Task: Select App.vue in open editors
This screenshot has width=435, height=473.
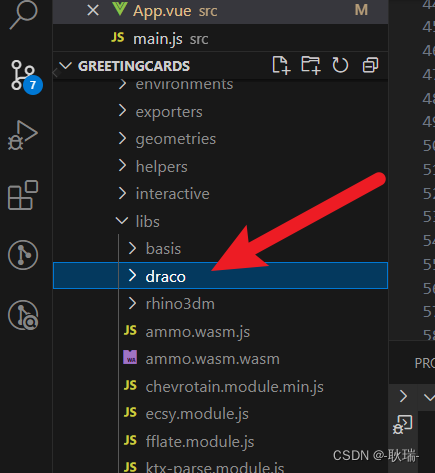Action: pos(220,11)
